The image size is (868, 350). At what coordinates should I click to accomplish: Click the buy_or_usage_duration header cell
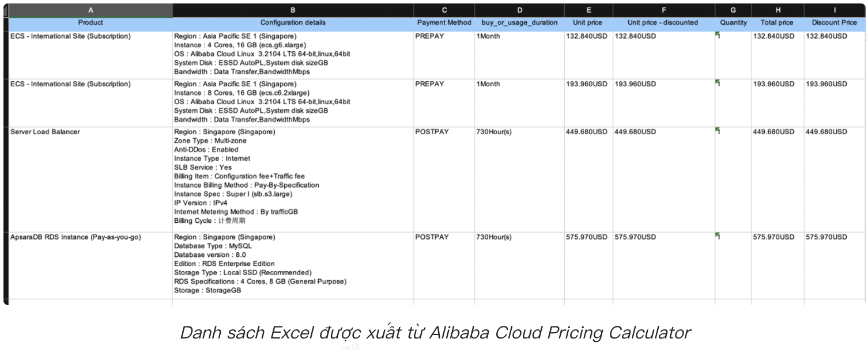pyautogui.click(x=518, y=22)
